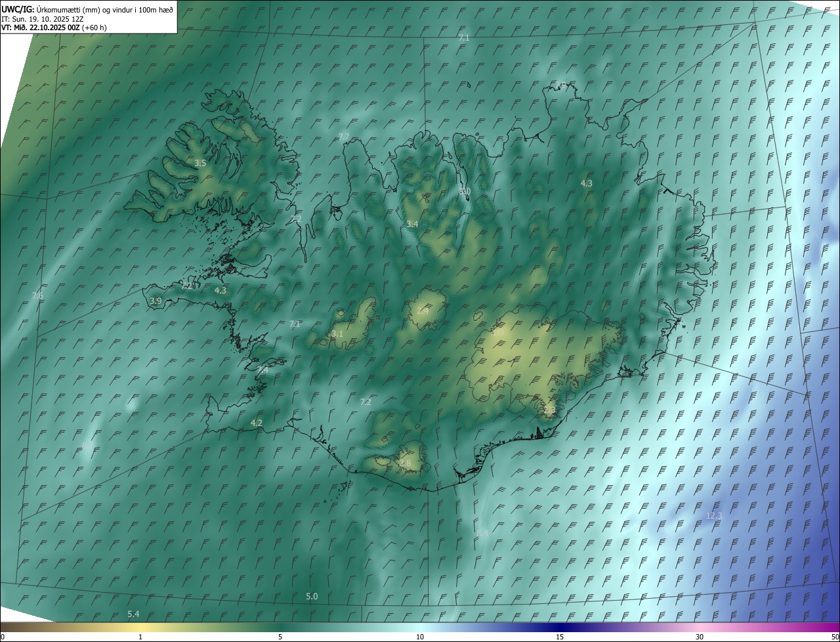Click the map value 3.9
Image resolution: width=840 pixels, height=642 pixels.
click(156, 301)
